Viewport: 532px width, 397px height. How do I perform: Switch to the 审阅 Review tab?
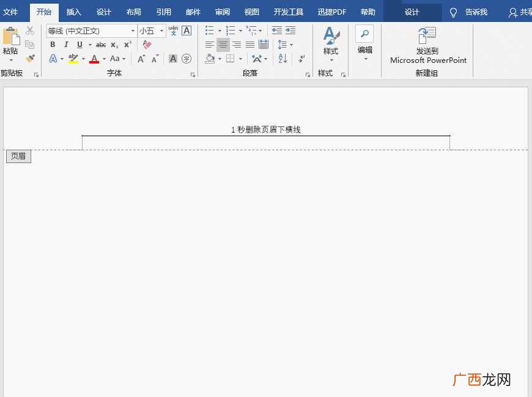(x=223, y=12)
